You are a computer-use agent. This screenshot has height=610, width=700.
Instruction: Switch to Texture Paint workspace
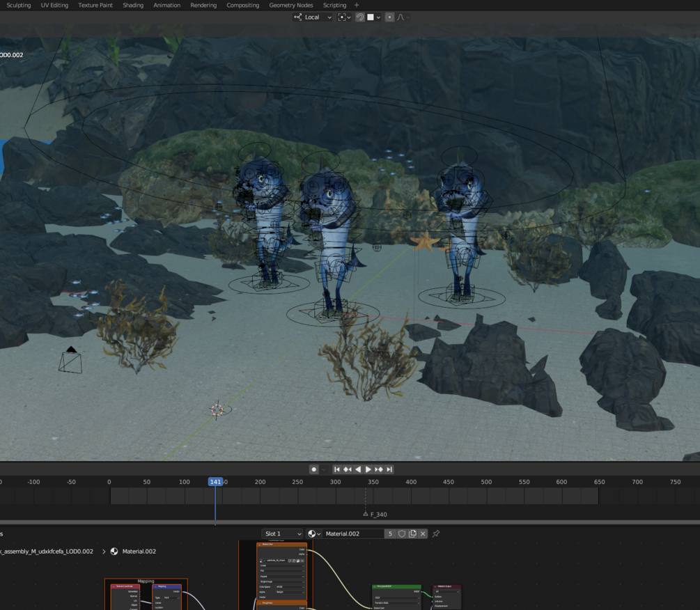[95, 6]
